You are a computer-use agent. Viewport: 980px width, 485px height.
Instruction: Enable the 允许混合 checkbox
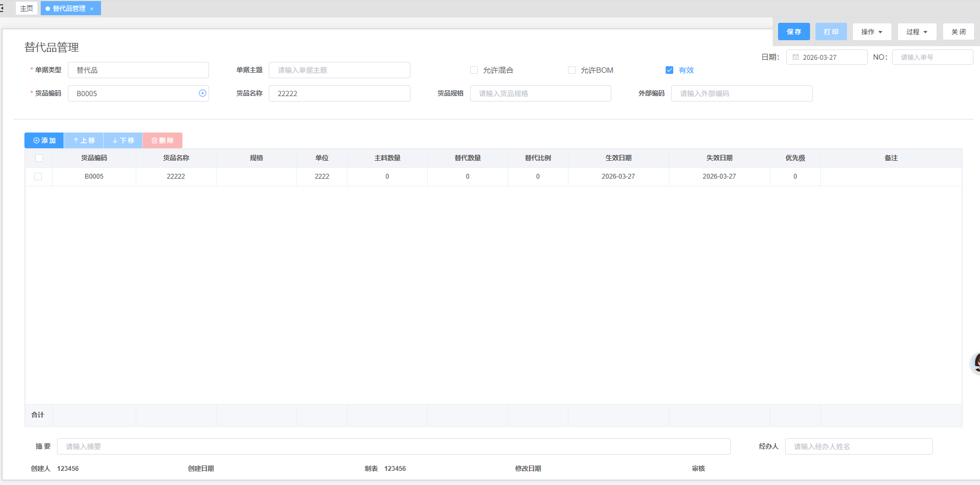pos(474,70)
